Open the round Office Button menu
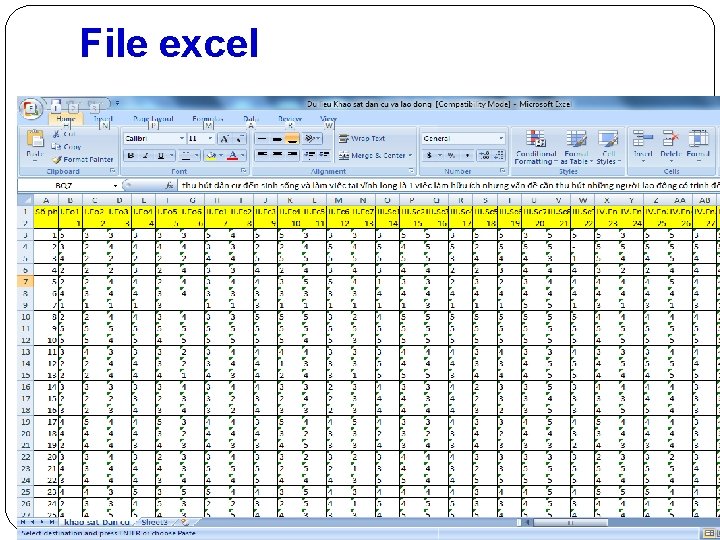 pyautogui.click(x=31, y=109)
